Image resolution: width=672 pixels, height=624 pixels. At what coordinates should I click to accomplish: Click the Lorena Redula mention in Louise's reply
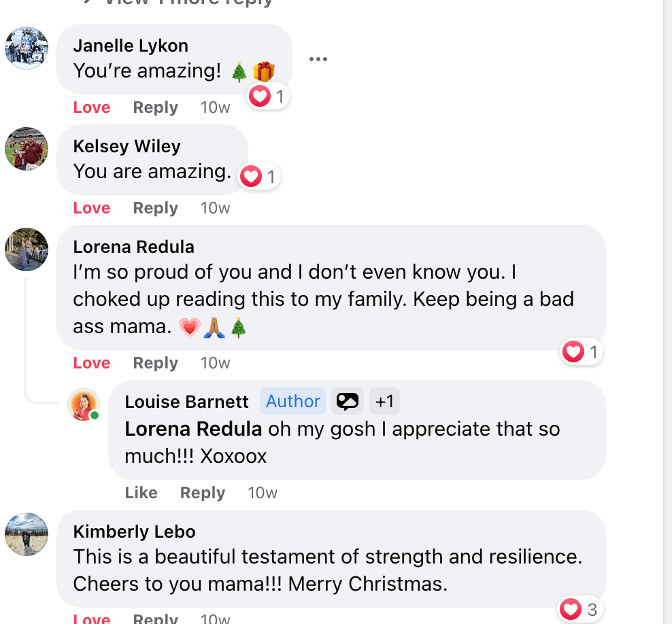(193, 429)
